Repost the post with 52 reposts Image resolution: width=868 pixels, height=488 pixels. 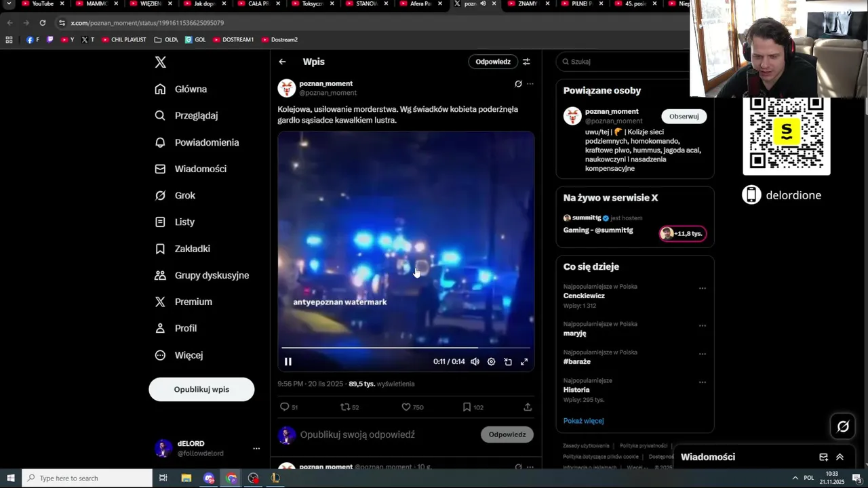tap(349, 407)
